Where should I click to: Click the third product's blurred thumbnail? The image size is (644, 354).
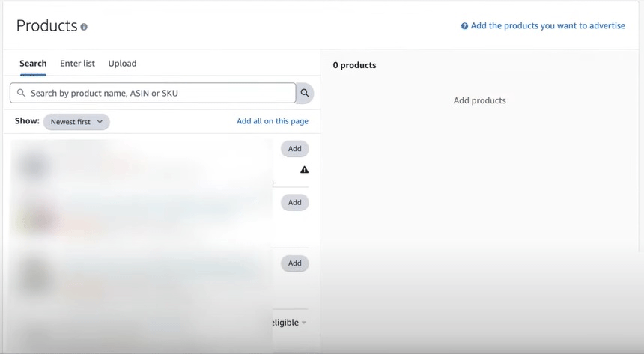coord(34,277)
